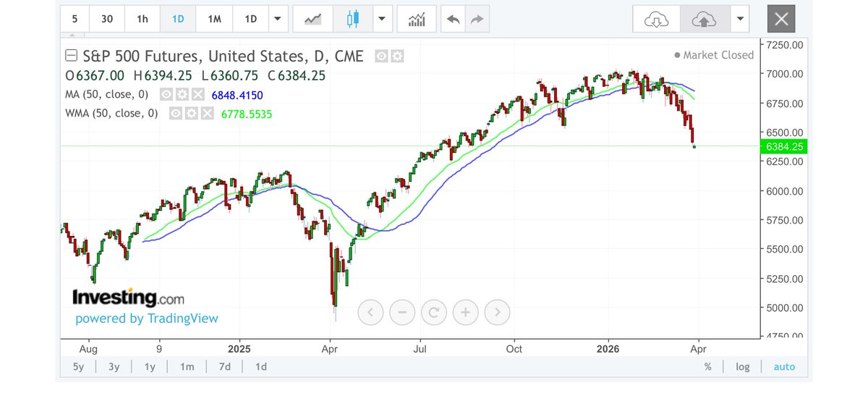Switch to the 5-minute interval
Image resolution: width=868 pixels, height=401 pixels.
point(75,19)
